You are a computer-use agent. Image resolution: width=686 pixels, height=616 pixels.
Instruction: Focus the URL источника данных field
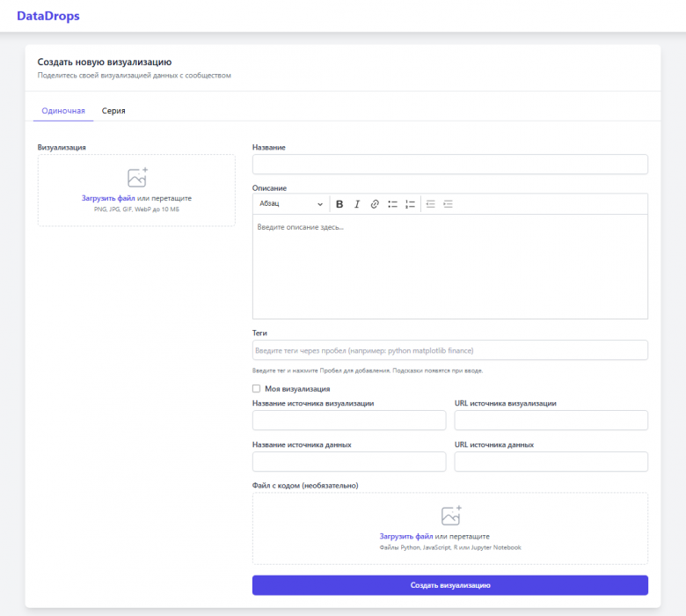551,461
